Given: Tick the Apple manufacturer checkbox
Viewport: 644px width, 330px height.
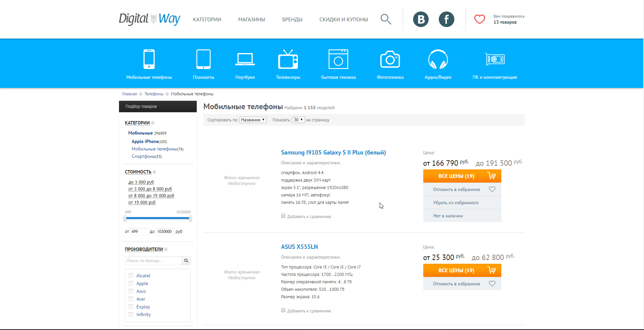Looking at the screenshot, I should 131,283.
